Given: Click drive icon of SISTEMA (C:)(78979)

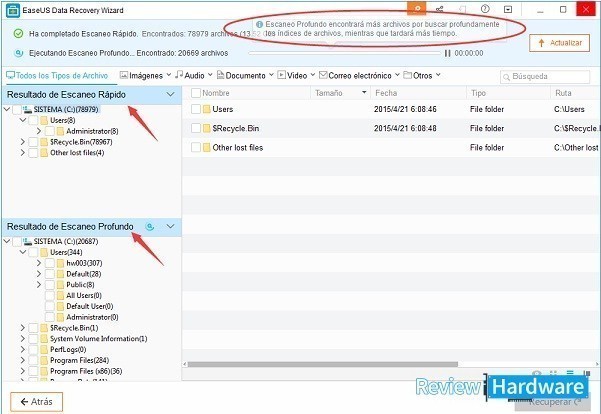Looking at the screenshot, I should [x=27, y=110].
